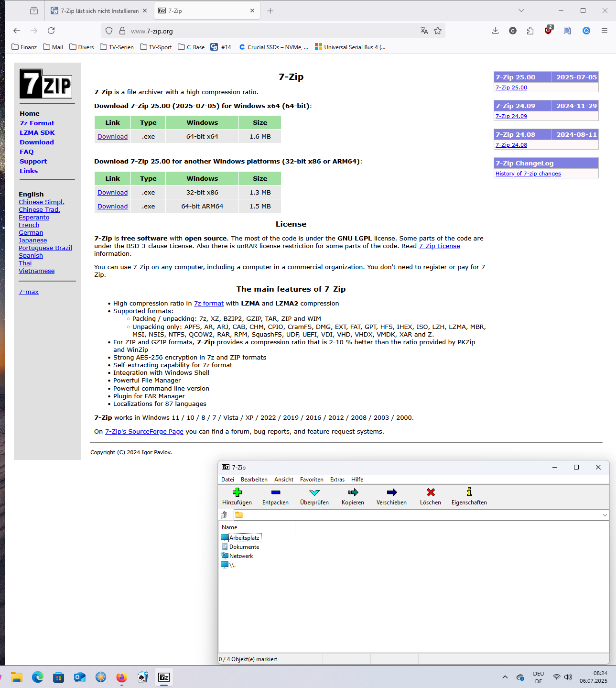Click the 7-Zip taskbar icon

click(x=164, y=677)
